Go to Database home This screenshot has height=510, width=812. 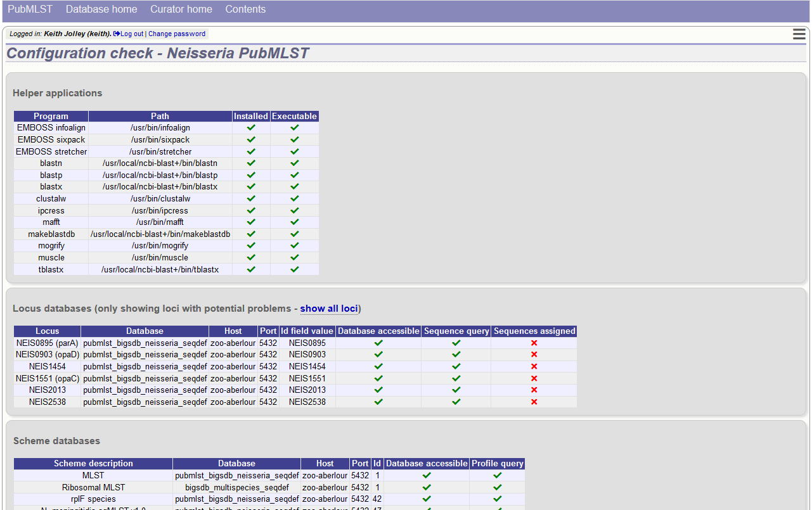pyautogui.click(x=101, y=10)
